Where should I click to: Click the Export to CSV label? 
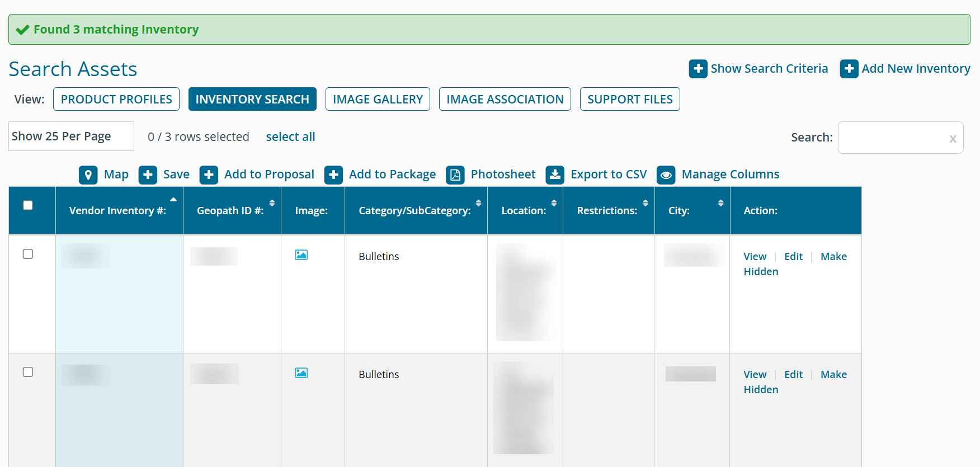pos(609,174)
